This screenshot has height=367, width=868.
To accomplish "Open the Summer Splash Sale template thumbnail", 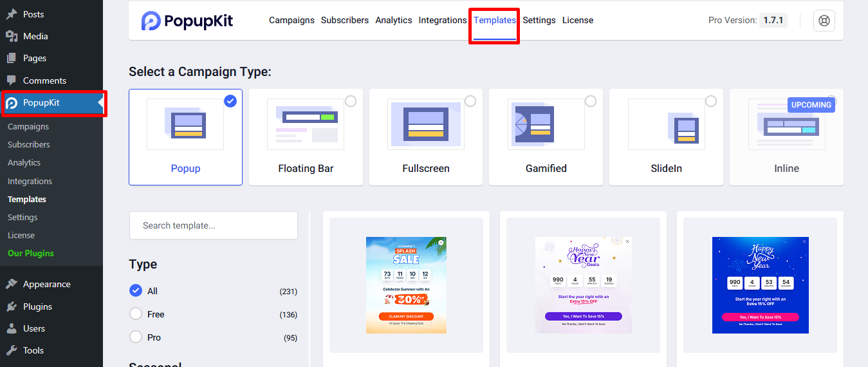I will tap(406, 285).
